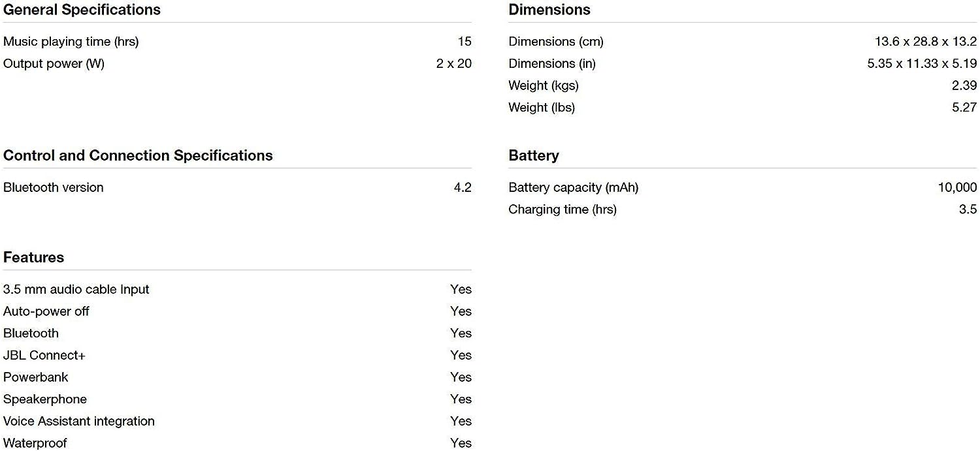Click the General Specifications heading
980x451 pixels.
coord(82,10)
